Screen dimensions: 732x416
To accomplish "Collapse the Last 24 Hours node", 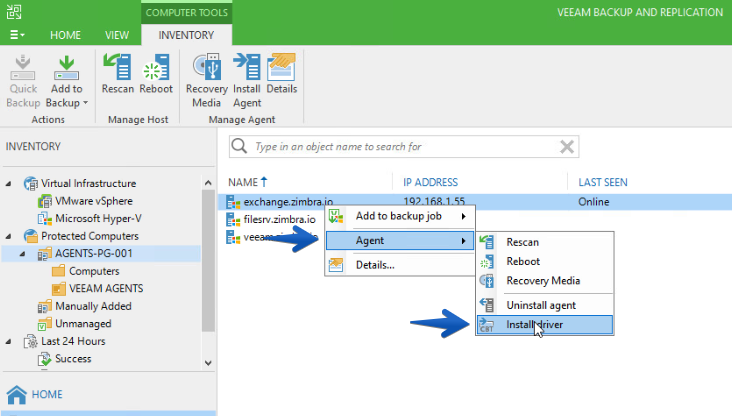I will coord(9,342).
